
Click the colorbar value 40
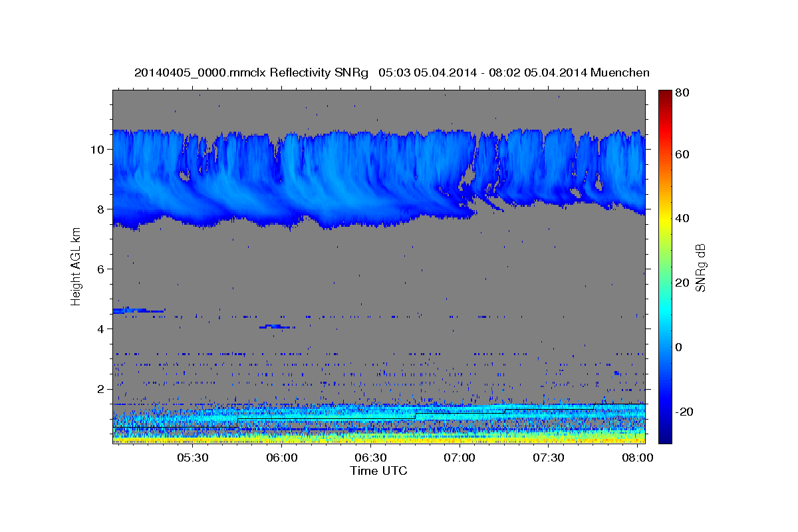point(681,218)
